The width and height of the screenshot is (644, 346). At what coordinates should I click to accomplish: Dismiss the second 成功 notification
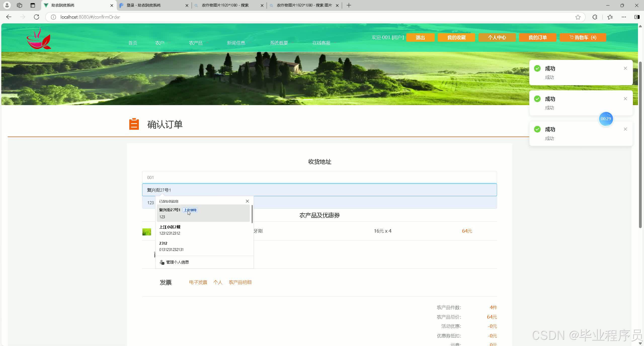(x=625, y=99)
